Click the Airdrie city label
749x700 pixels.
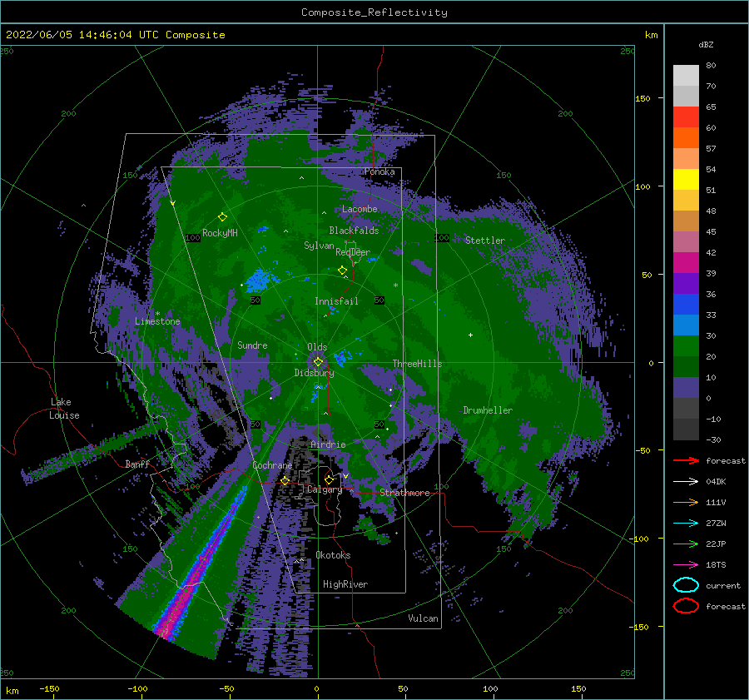328,444
